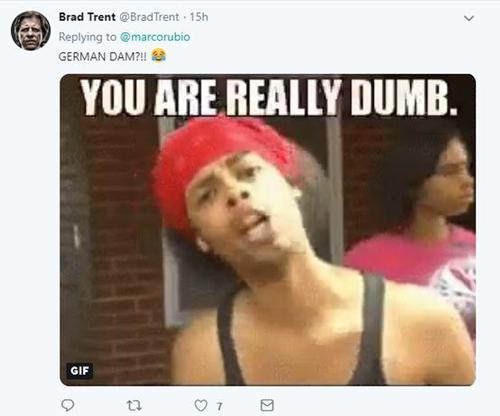Screen dimensions: 500x416
Task: Click the GIF badge on the media
Action: [80, 370]
